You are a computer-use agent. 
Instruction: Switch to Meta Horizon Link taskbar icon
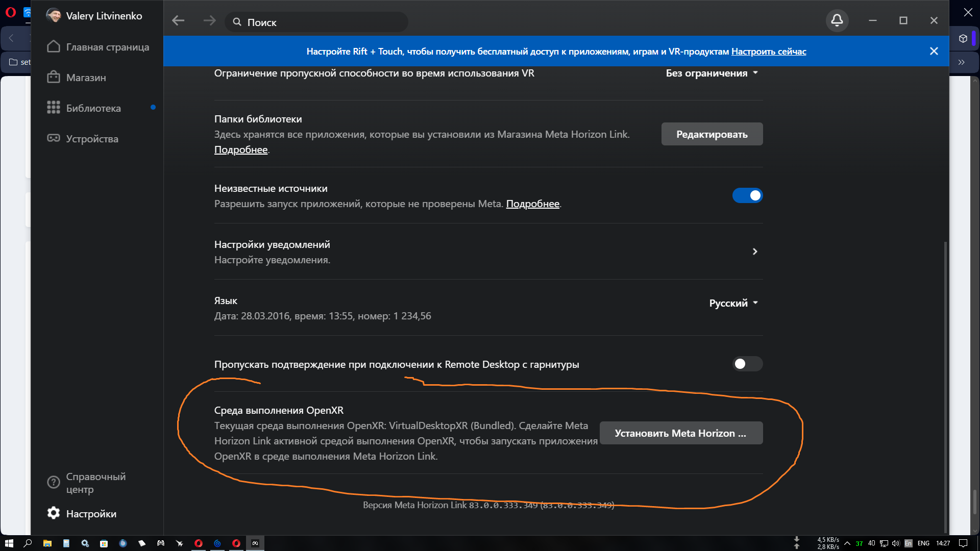255,543
